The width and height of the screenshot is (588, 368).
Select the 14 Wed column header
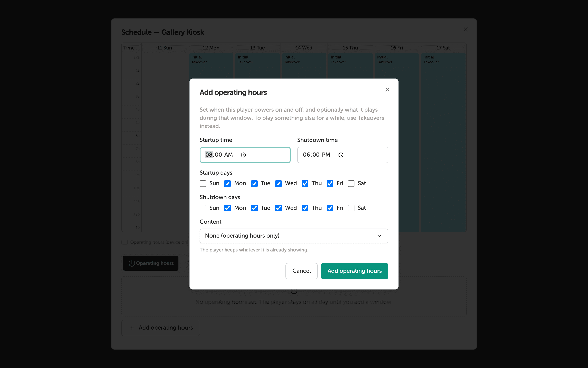tap(304, 48)
